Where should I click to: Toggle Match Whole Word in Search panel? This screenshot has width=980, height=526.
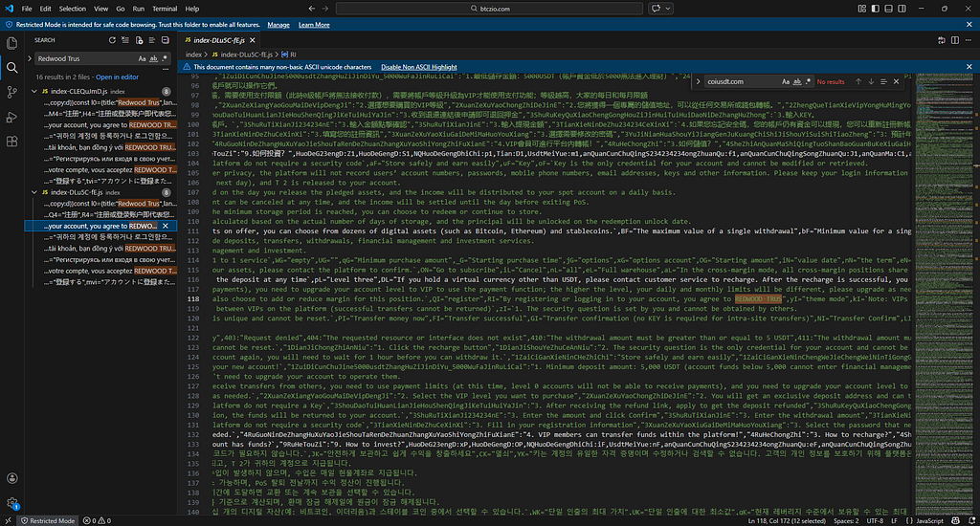[x=153, y=58]
